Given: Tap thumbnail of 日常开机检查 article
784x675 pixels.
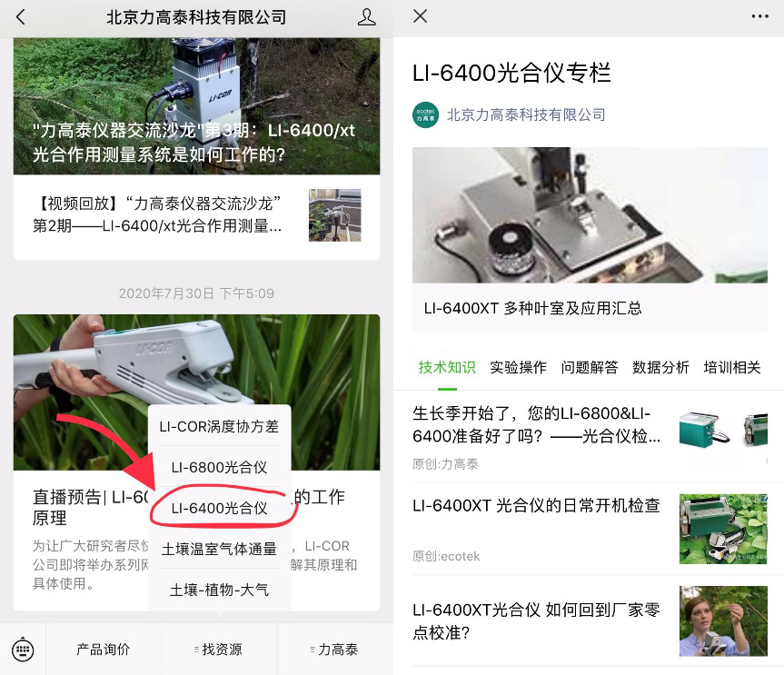Looking at the screenshot, I should tap(723, 529).
